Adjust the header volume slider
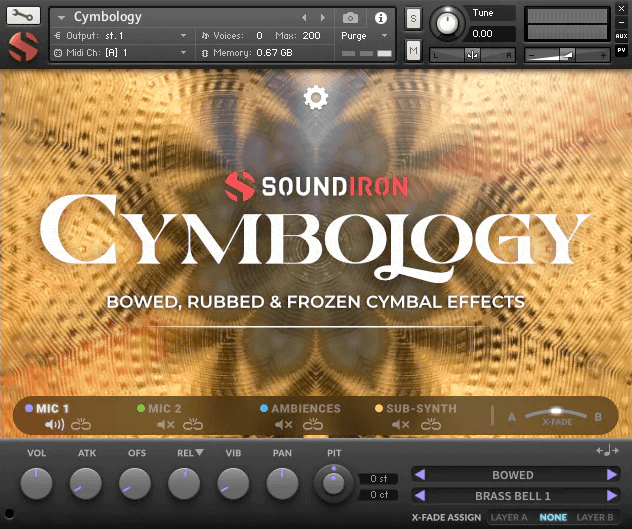 pyautogui.click(x=567, y=55)
